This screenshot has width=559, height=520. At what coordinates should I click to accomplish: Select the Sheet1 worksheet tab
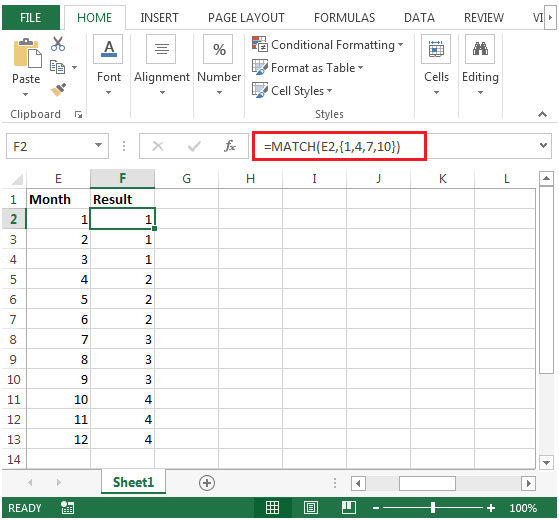point(133,482)
